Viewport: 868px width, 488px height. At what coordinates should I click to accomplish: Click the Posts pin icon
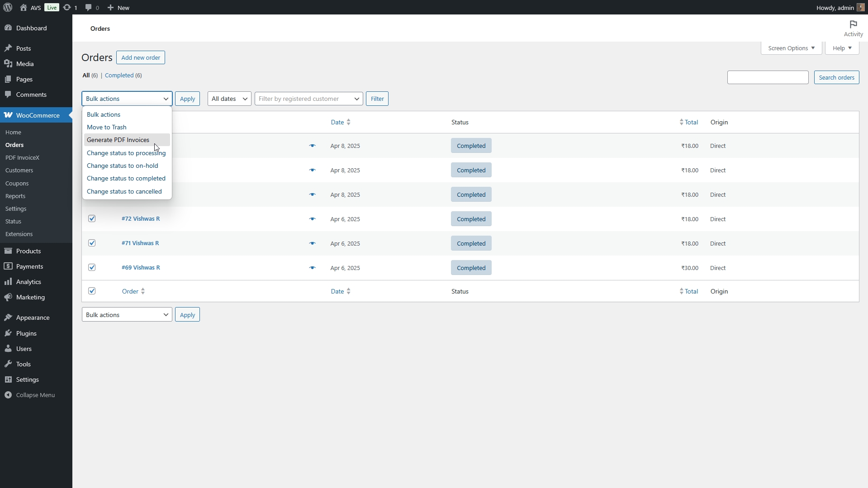8,48
